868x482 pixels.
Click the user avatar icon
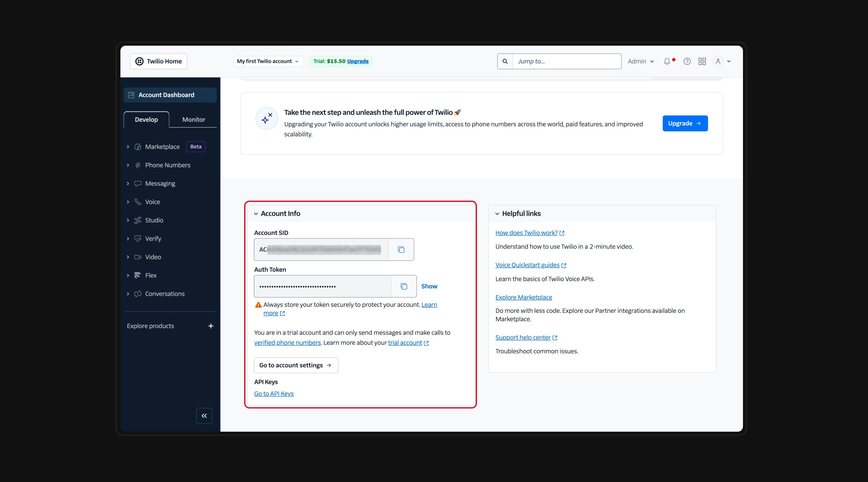[718, 61]
